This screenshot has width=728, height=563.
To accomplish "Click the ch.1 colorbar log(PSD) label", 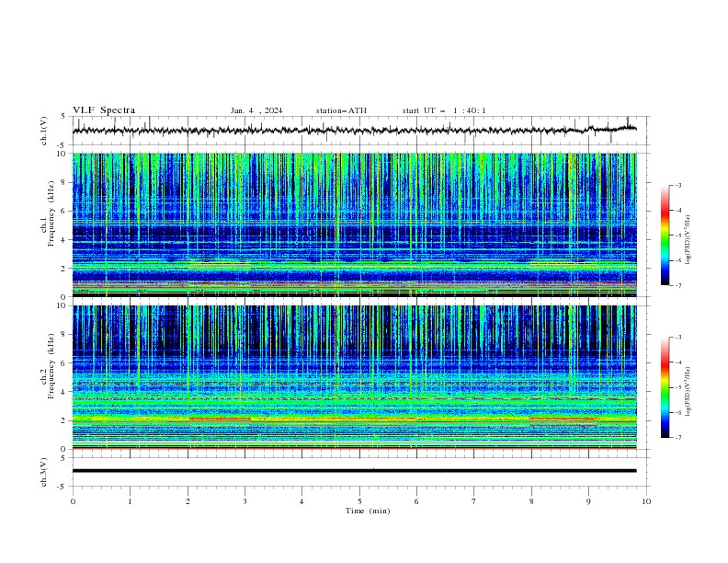I will click(x=688, y=240).
